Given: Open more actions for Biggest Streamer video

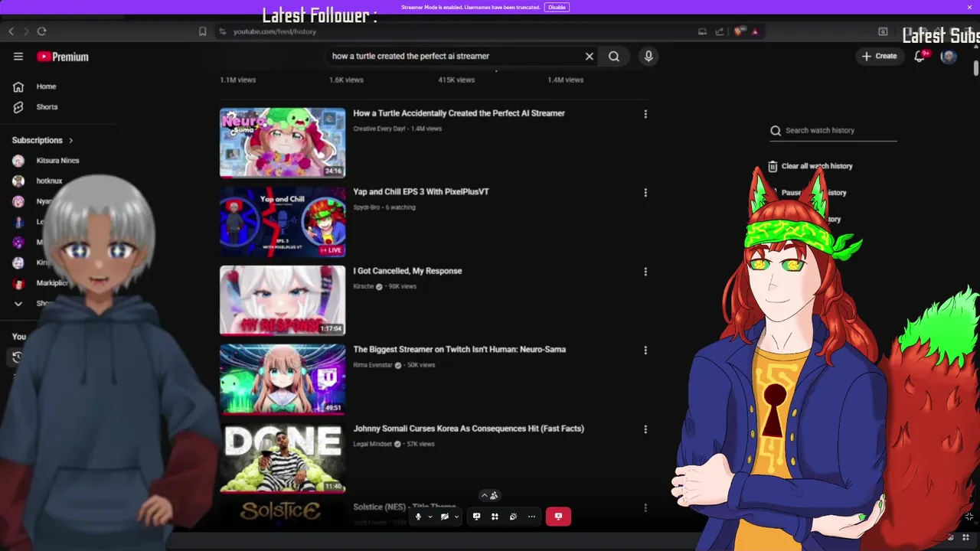Looking at the screenshot, I should point(645,350).
